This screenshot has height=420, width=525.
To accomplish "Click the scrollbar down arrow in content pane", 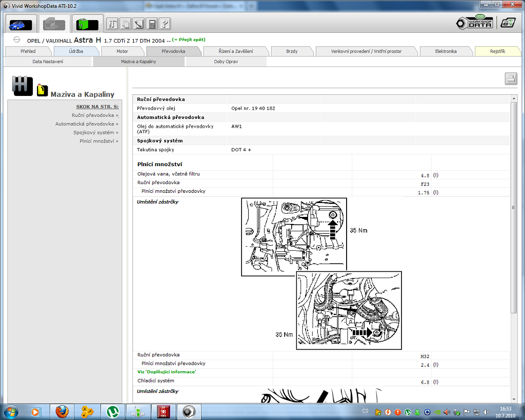I will coord(514,399).
